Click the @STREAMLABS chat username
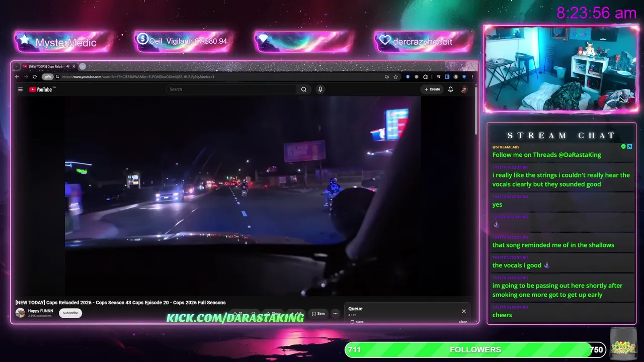Viewport: 644px width, 362px height. tap(506, 147)
